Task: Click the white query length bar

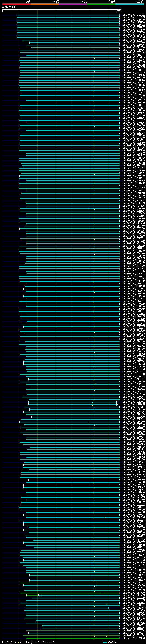Action: 62,9
